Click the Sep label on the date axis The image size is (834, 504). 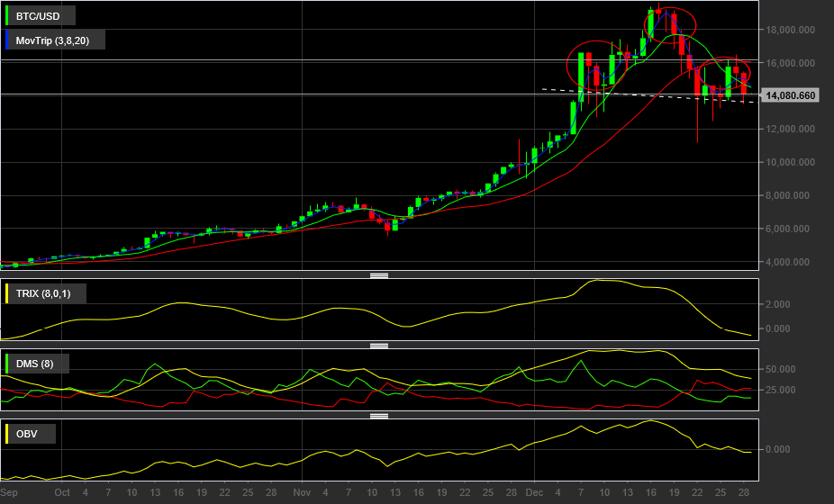point(9,492)
